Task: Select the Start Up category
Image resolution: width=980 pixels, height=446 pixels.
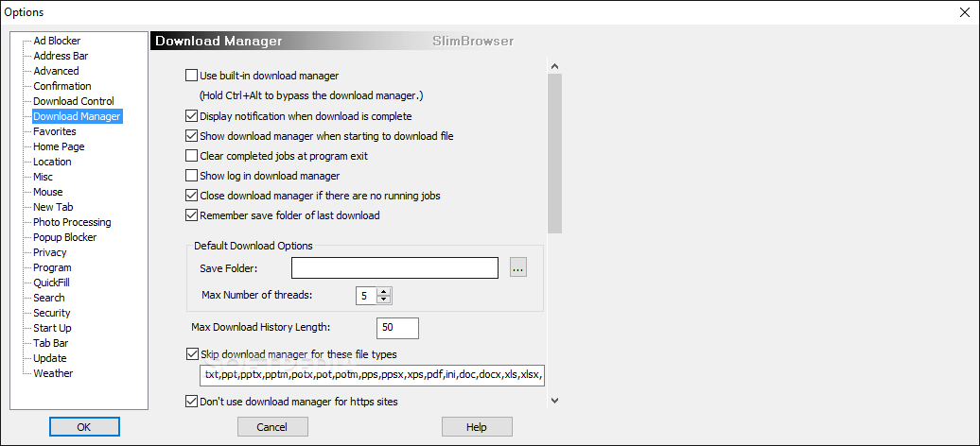Action: pos(53,328)
